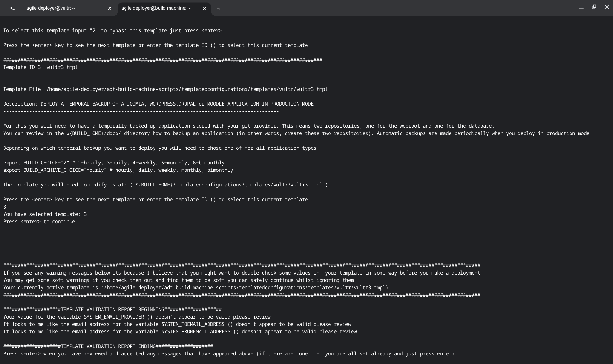613x364 pixels.
Task: Switch to the agile-deployer@vultr tab
Action: click(x=51, y=8)
